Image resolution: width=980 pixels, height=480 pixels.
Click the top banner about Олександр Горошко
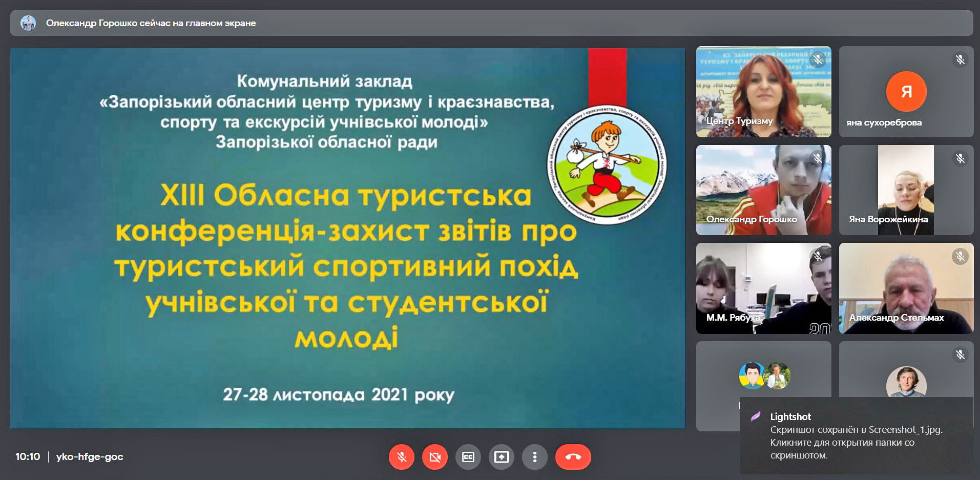click(491, 23)
